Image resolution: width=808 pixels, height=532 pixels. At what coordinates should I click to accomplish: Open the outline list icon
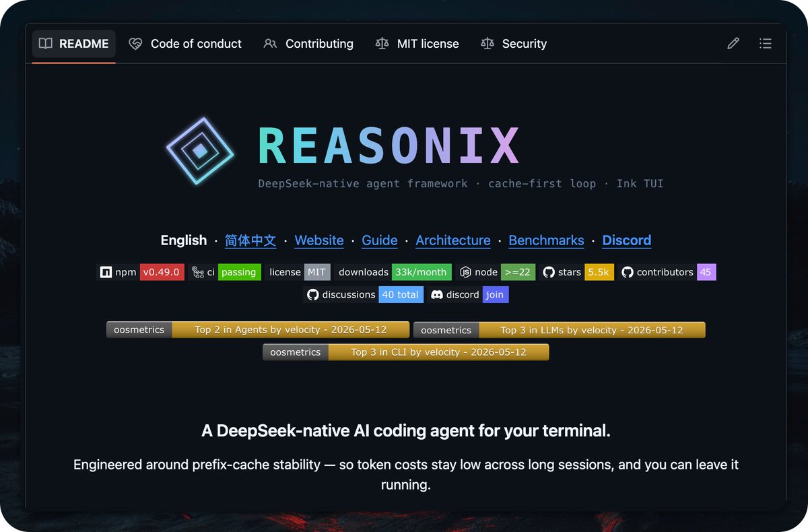click(x=766, y=44)
